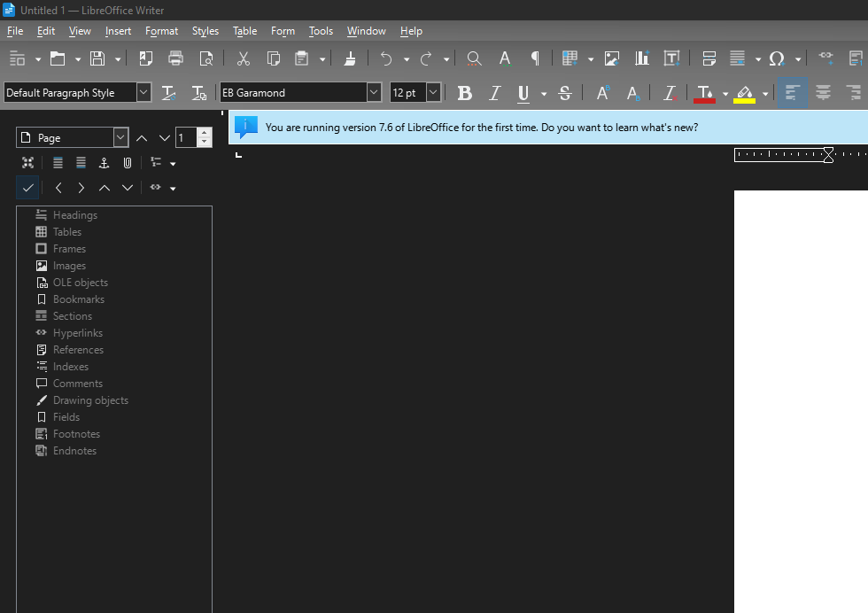
Task: Toggle Italic formatting
Action: (x=494, y=93)
